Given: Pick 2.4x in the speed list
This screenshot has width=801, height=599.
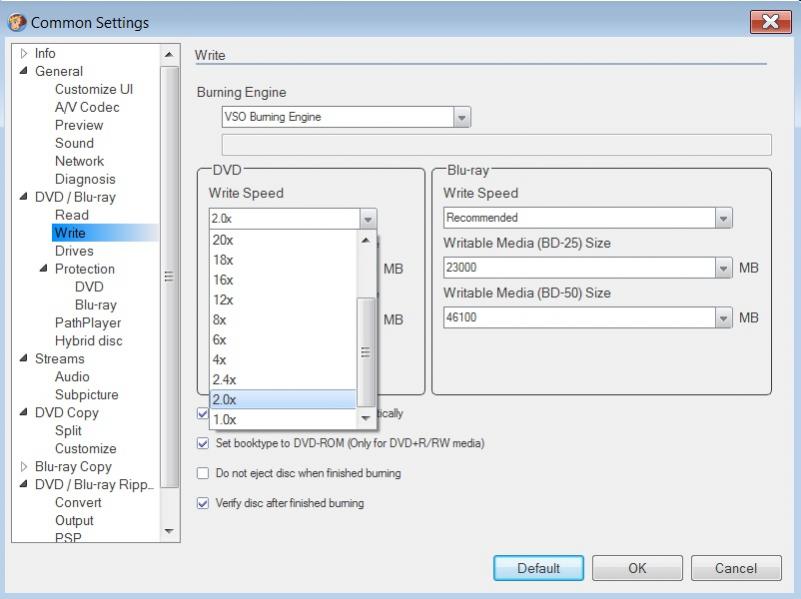Looking at the screenshot, I should point(224,380).
